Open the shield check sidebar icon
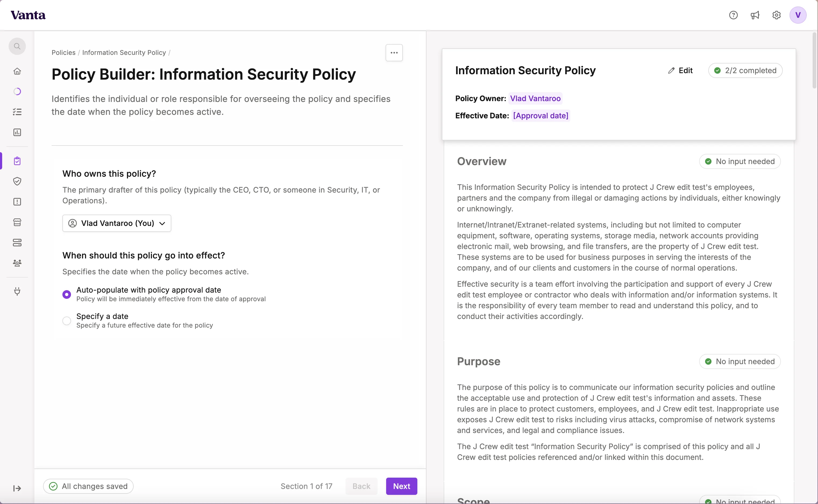 pos(17,181)
